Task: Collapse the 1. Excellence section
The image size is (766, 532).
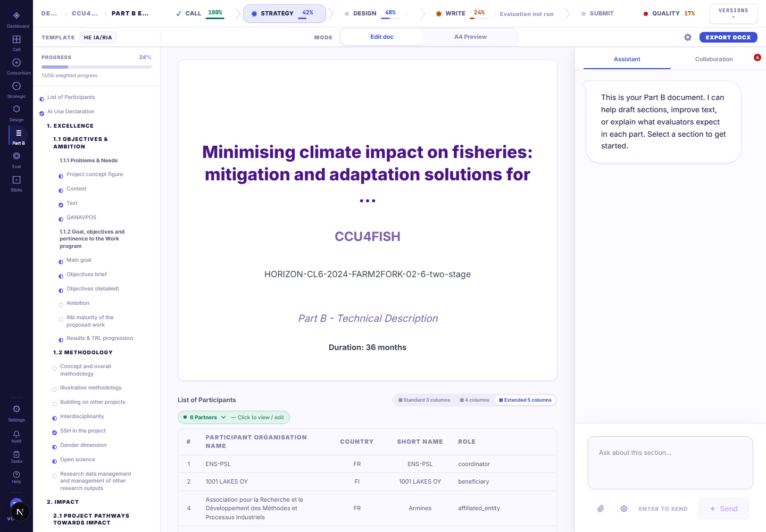Action: coord(70,126)
